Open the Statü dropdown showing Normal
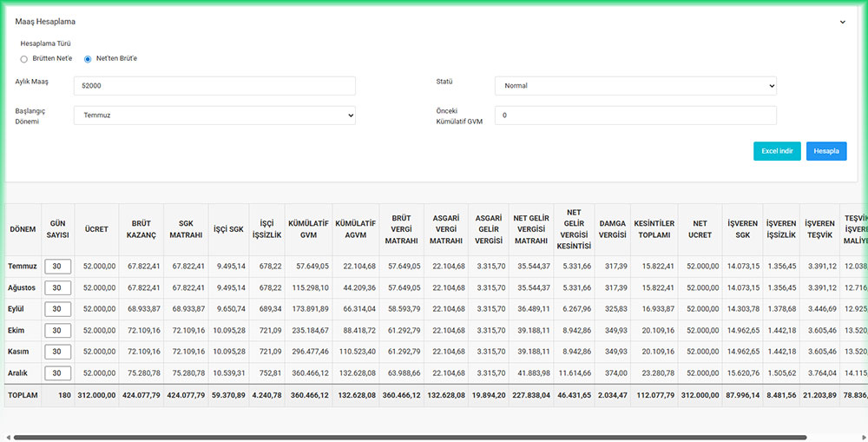Viewport: 868px width, 442px height. pyautogui.click(x=635, y=86)
